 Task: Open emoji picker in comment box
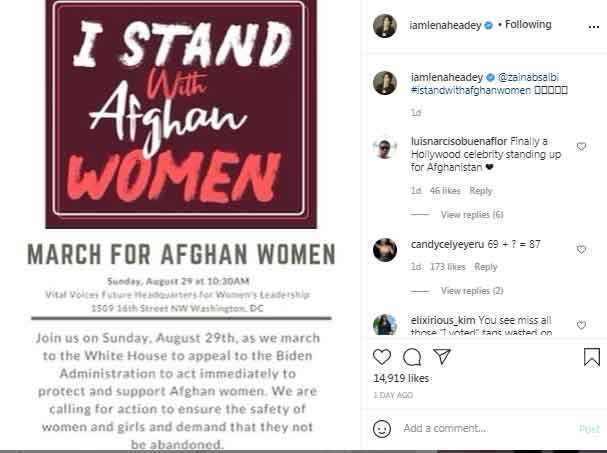tap(382, 428)
